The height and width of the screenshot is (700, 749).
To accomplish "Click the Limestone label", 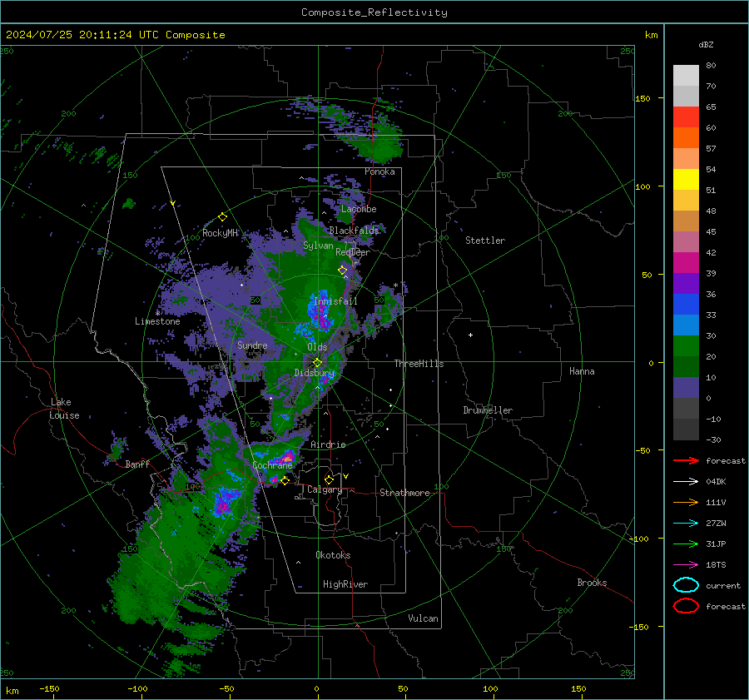I will pos(157,321).
